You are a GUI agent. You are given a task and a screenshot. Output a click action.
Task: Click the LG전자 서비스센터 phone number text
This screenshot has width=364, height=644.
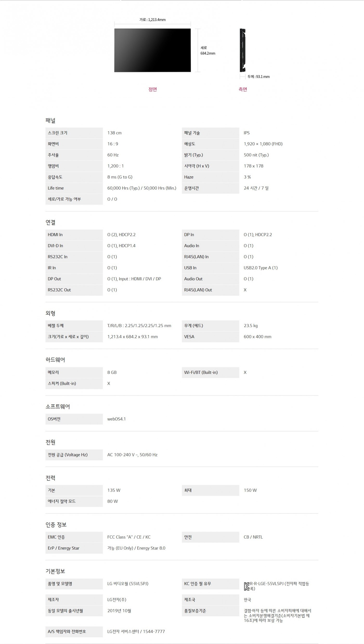[x=136, y=631]
